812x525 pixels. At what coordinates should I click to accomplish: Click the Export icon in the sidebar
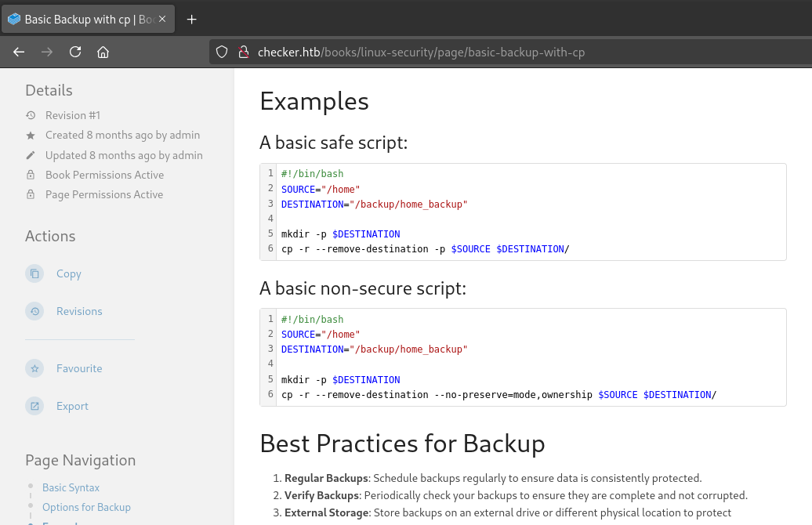(34, 406)
